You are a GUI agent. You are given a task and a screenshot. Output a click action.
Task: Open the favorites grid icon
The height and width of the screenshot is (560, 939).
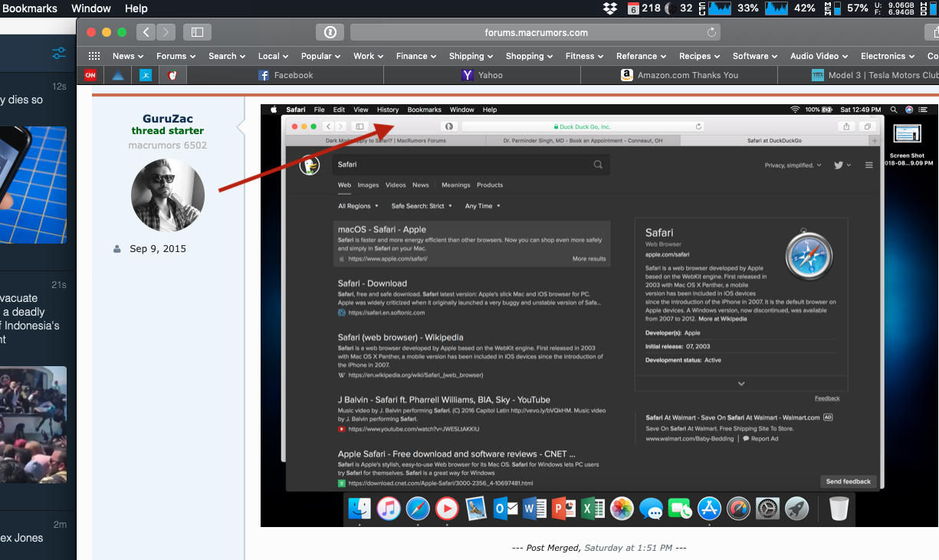94,56
